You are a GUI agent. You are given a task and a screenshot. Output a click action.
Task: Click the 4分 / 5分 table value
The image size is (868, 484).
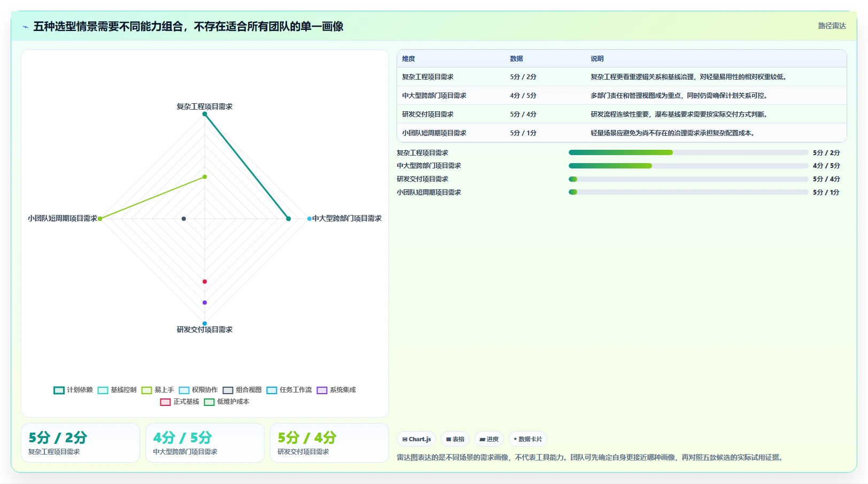click(x=523, y=96)
